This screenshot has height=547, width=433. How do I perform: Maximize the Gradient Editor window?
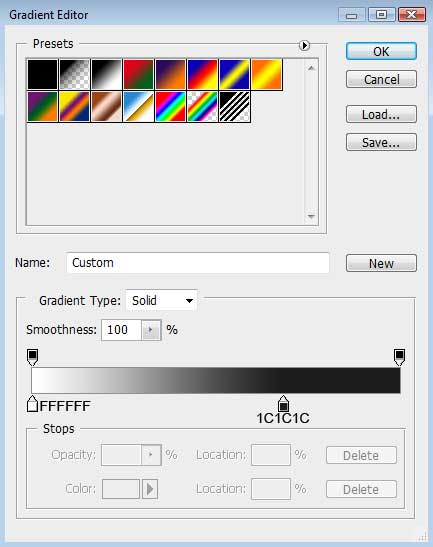pos(382,15)
